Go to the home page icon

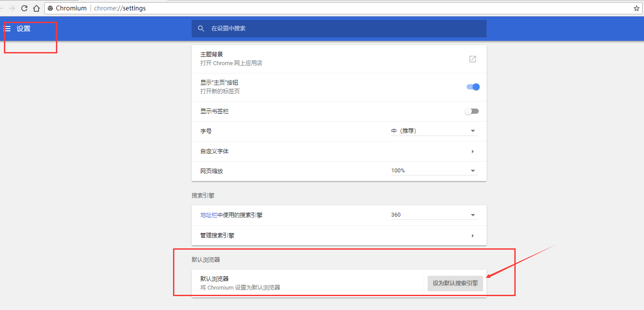pyautogui.click(x=36, y=8)
